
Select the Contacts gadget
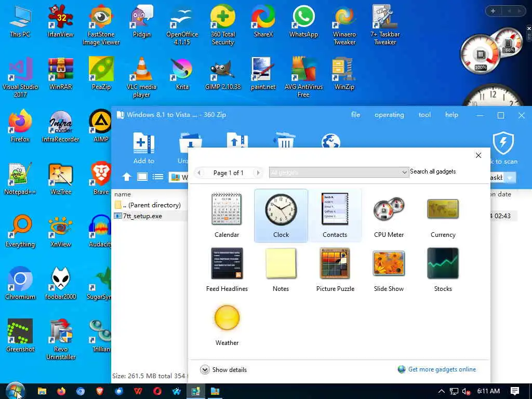click(x=335, y=216)
